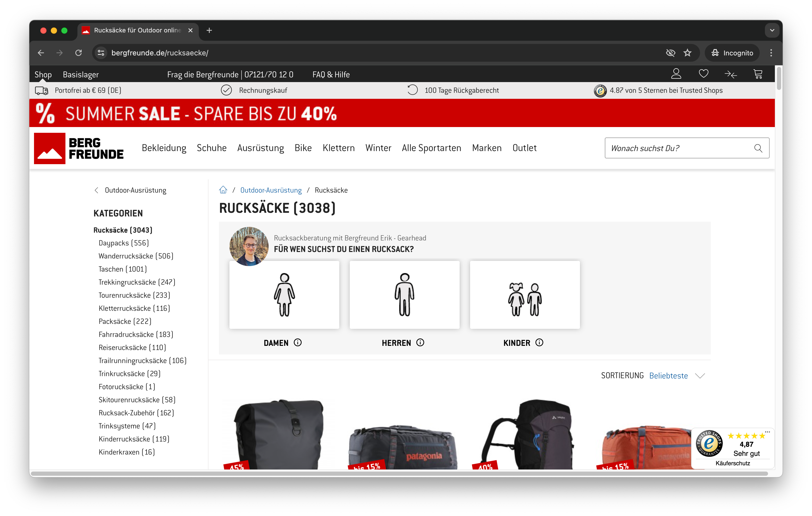This screenshot has height=516, width=812.
Task: Click the Outdoor-Ausrüstung breadcrumb link
Action: (x=271, y=190)
